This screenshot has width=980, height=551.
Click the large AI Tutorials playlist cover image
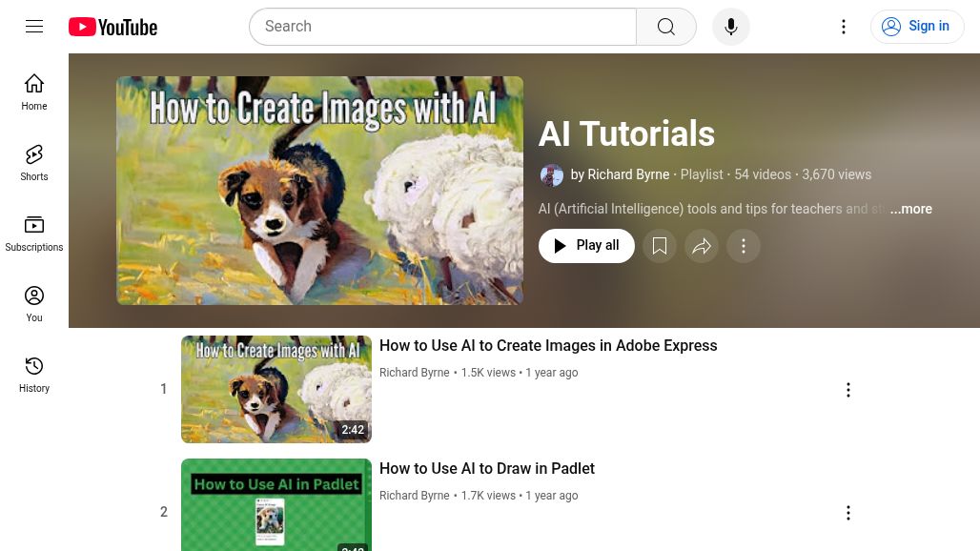320,191
